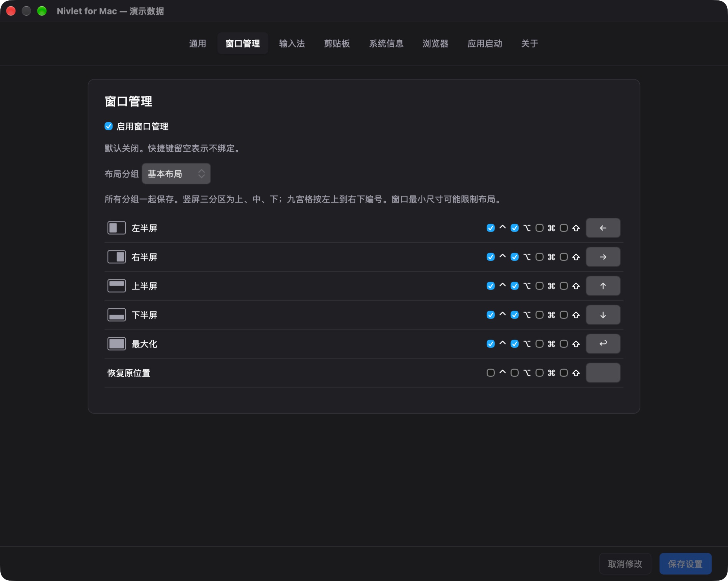The image size is (728, 581).
Task: Click the 取消修改 button
Action: click(625, 563)
